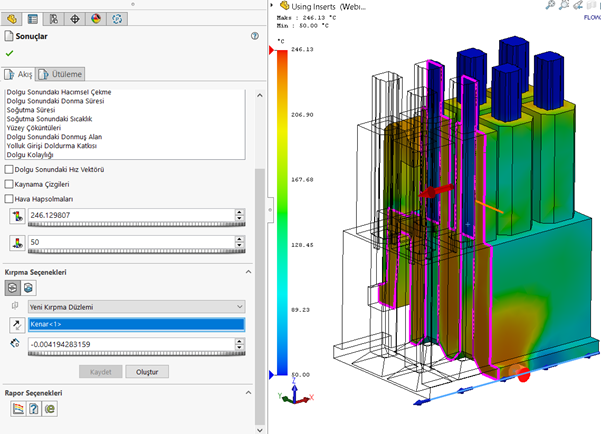
Task: Collapse the Rapor Seçenekleri section
Action: (x=247, y=393)
